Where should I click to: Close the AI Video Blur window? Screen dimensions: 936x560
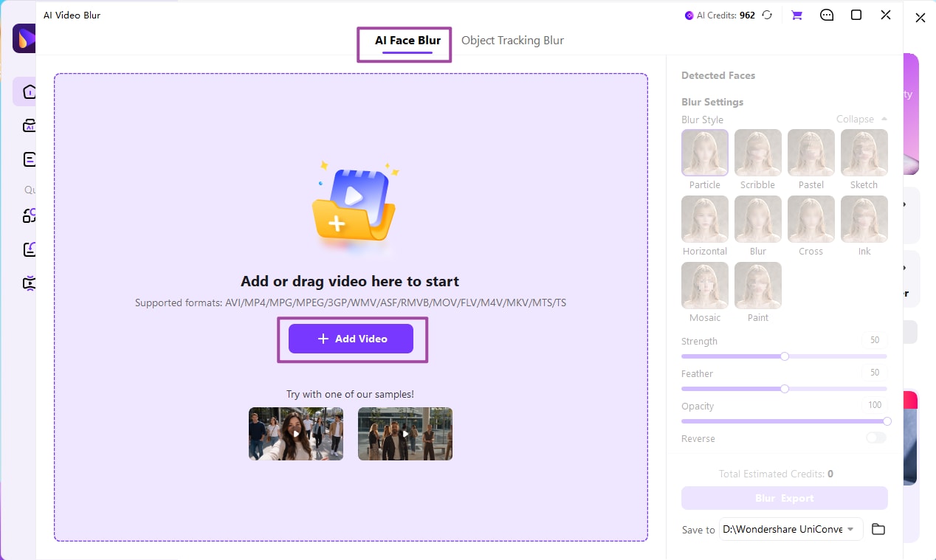click(886, 15)
